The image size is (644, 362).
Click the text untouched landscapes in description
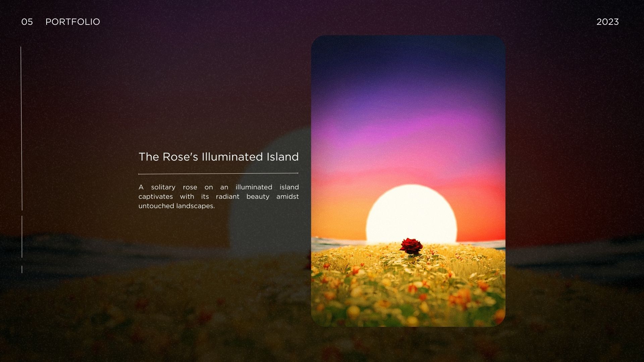[176, 206]
